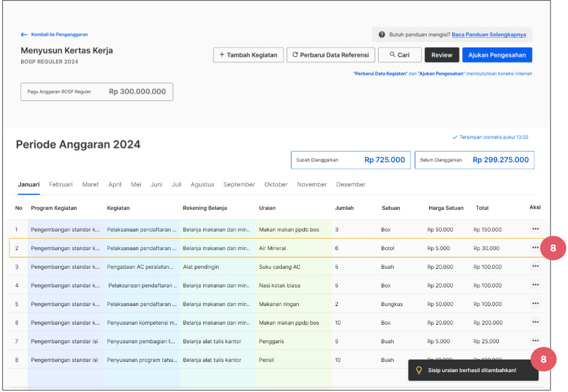Open actions menu for Suku cadang AC row
Image resolution: width=568 pixels, height=392 pixels.
[x=535, y=266]
